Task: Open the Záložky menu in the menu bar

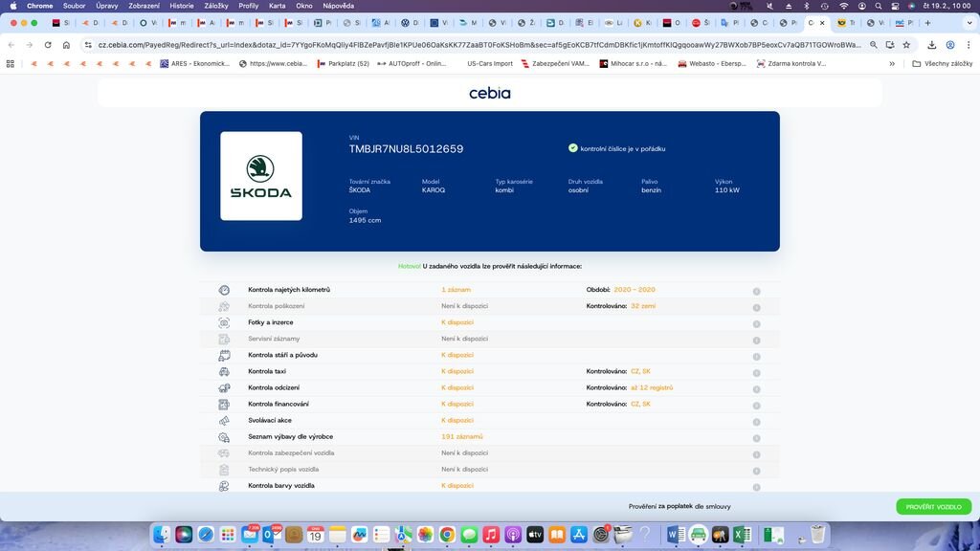Action: point(216,6)
